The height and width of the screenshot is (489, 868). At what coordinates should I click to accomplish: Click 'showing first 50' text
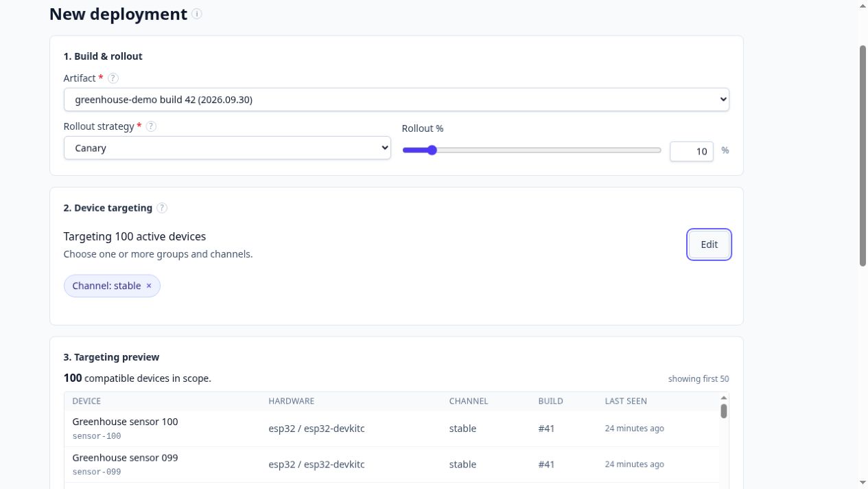(x=699, y=379)
